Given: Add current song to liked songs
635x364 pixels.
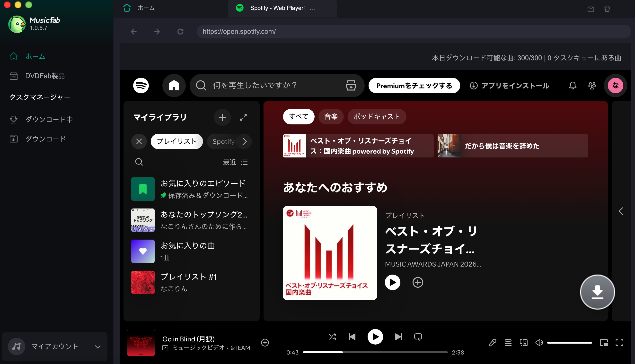Looking at the screenshot, I should (265, 343).
